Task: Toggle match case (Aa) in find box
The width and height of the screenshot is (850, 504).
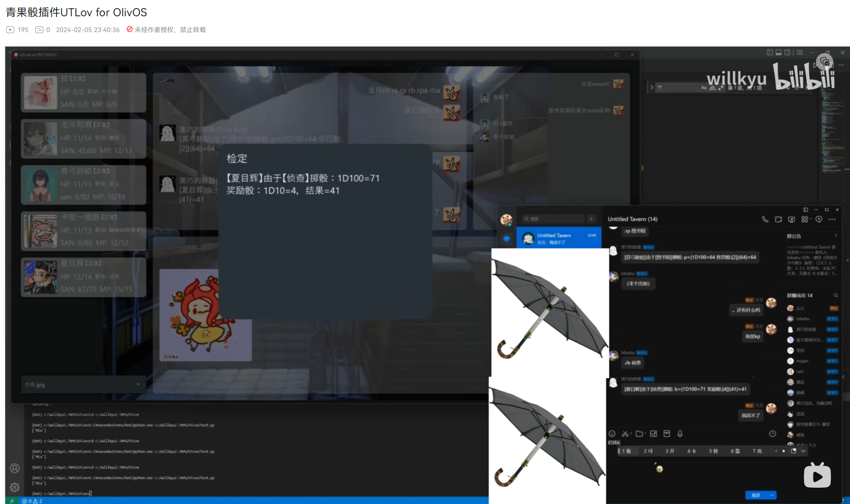Action: [x=703, y=88]
